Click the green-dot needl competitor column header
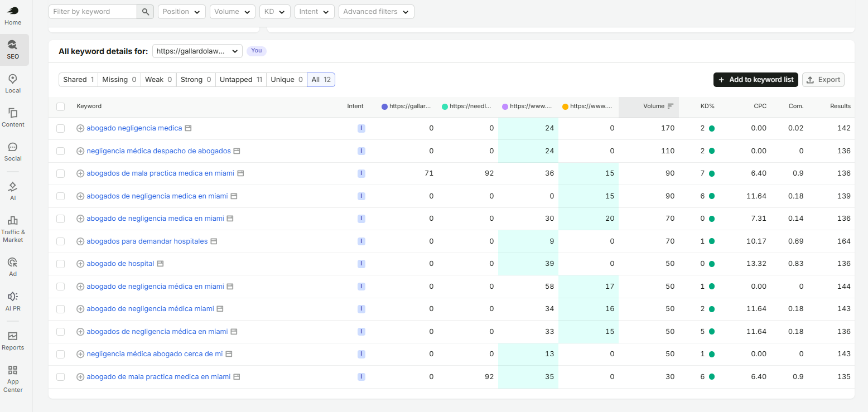The image size is (868, 412). (x=467, y=106)
